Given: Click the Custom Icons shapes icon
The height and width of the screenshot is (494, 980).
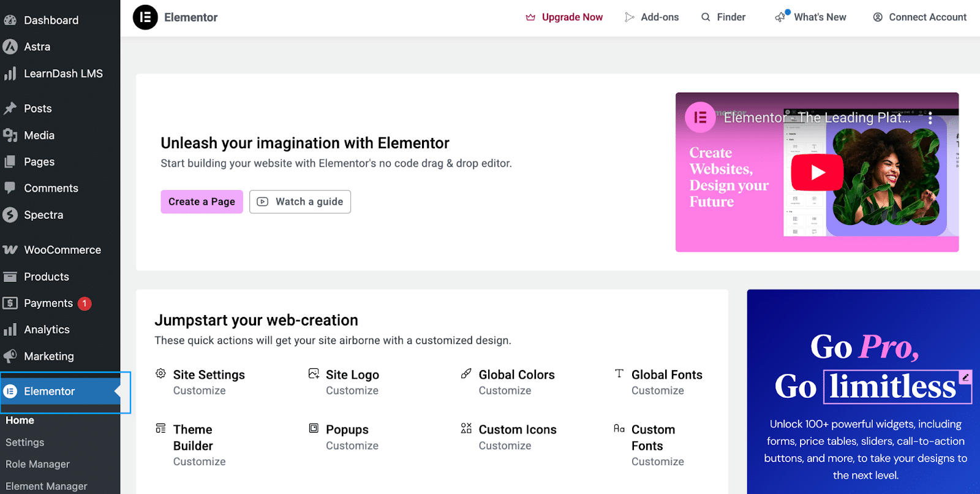Looking at the screenshot, I should [466, 428].
